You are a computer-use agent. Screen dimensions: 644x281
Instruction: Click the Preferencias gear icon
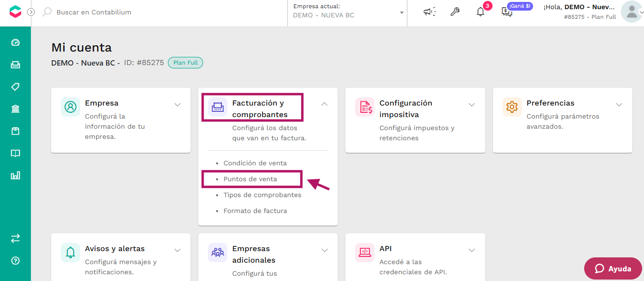(x=512, y=107)
